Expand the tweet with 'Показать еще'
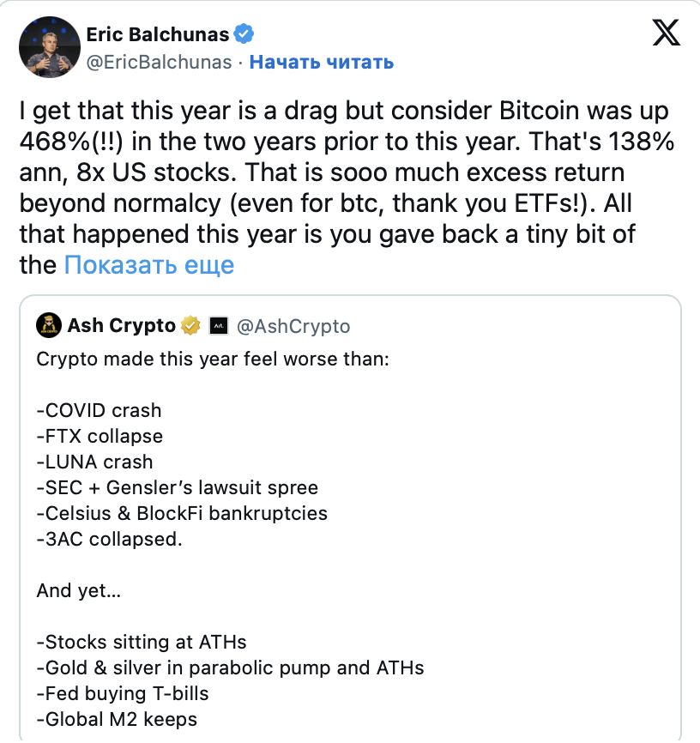 (149, 265)
